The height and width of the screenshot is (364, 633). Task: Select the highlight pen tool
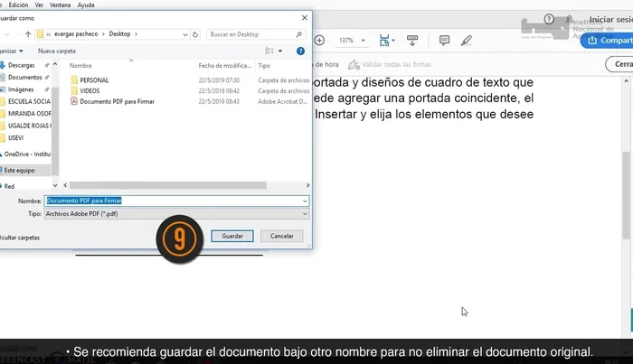467,41
